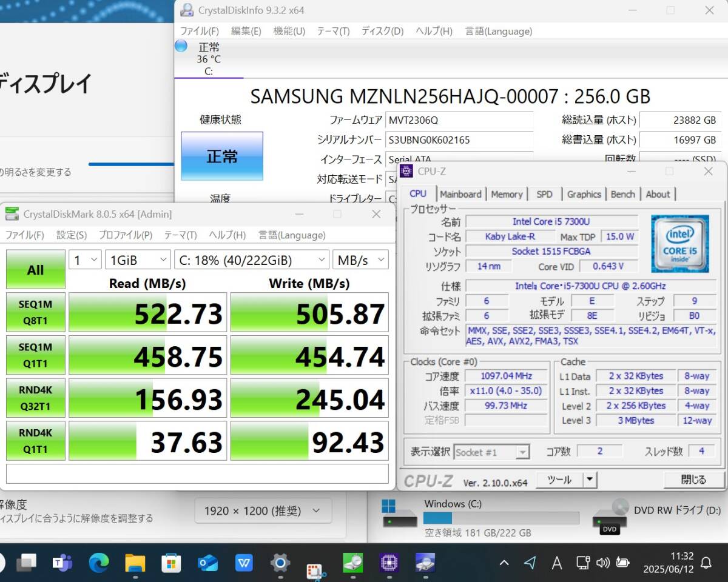The height and width of the screenshot is (582, 728).
Task: Open CrystalDiskInfo 編集(E) menu
Action: [246, 31]
